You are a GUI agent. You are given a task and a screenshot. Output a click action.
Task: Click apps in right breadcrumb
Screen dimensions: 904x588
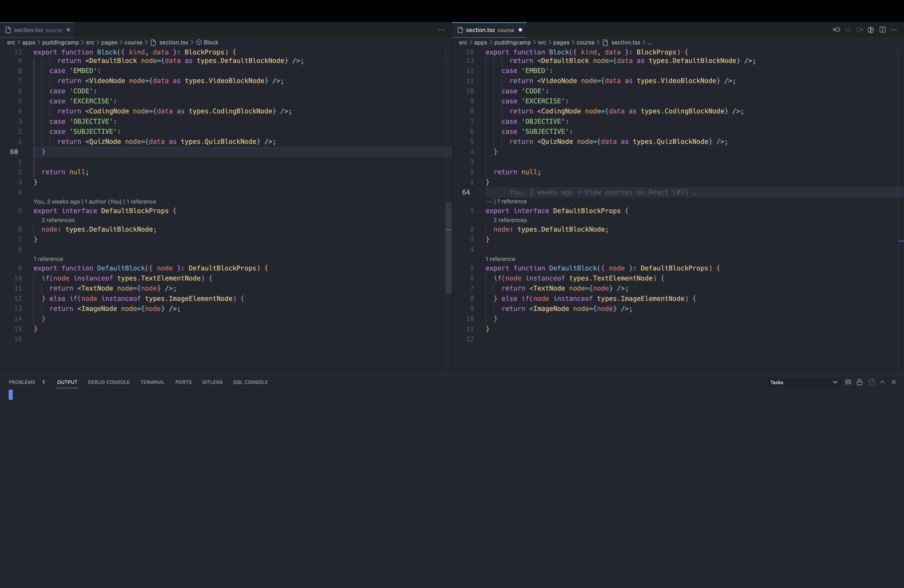point(481,42)
